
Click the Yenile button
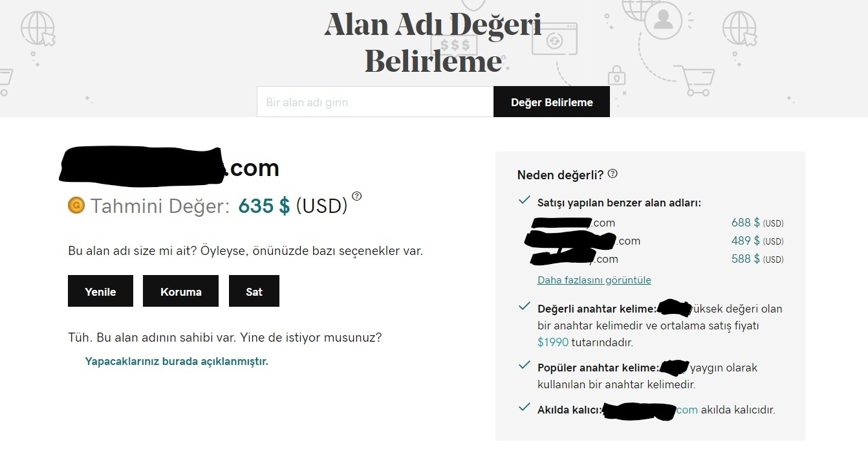100,291
